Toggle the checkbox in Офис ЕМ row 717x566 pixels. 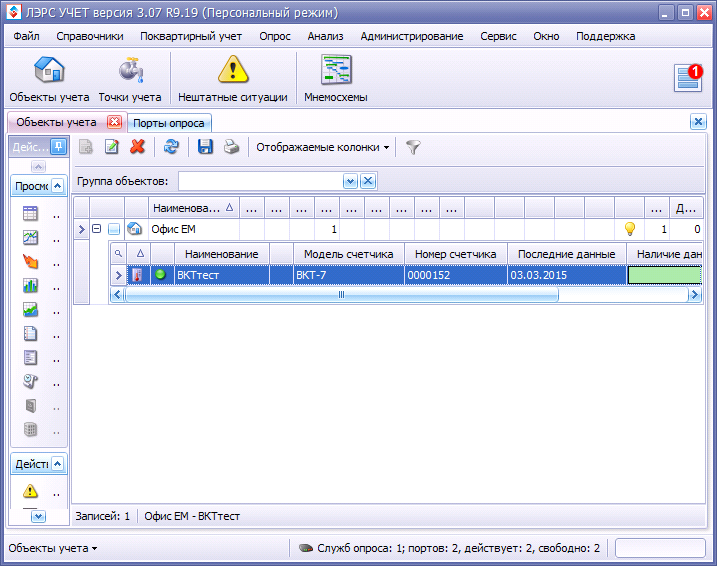tap(114, 229)
